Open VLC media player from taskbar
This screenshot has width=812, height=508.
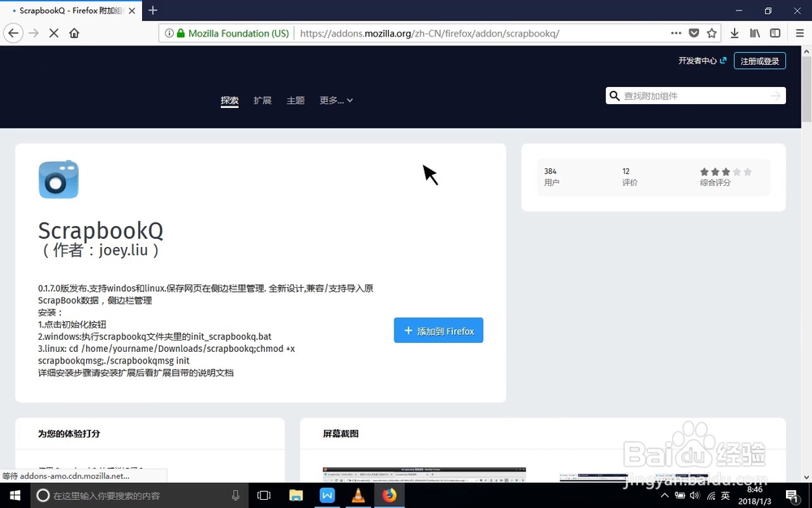(358, 496)
